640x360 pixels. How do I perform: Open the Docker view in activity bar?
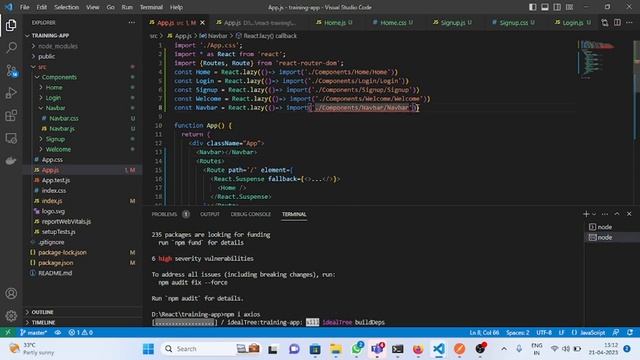click(x=11, y=160)
